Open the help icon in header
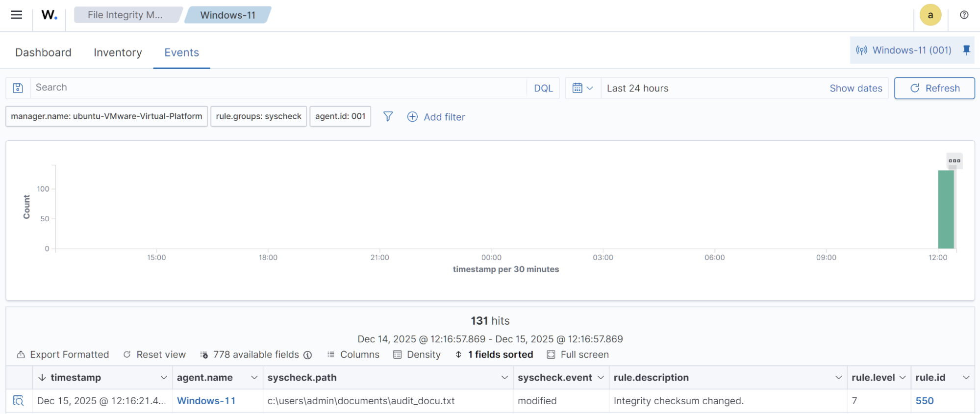Screen dimensions: 980x414 [964, 15]
